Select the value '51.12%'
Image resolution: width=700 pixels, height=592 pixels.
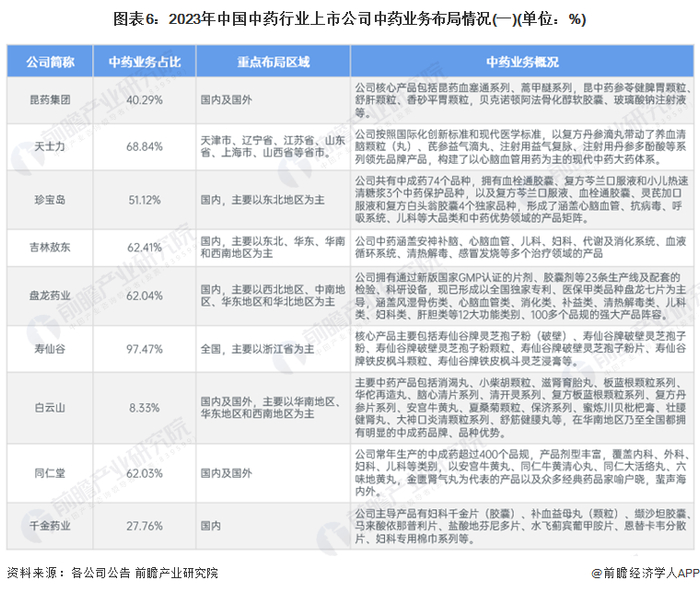coord(144,200)
